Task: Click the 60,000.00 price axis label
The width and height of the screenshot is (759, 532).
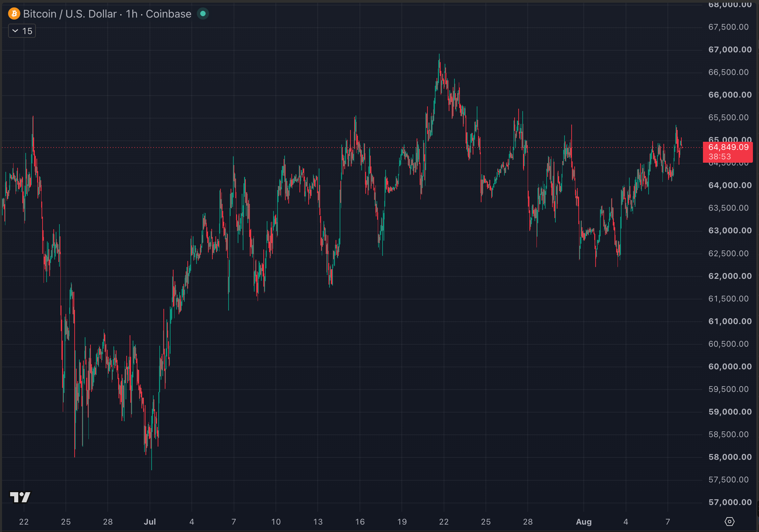Action: pos(730,367)
